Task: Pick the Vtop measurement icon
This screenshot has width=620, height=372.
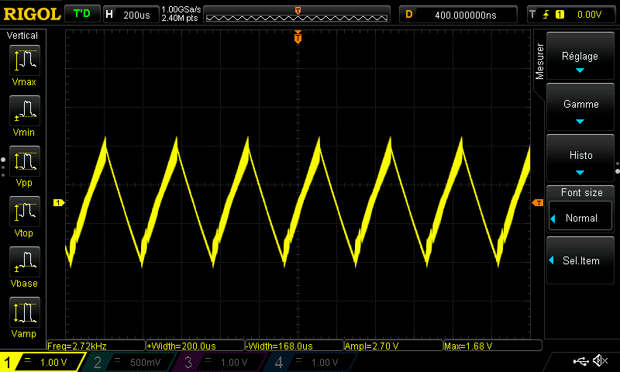Action: [25, 211]
